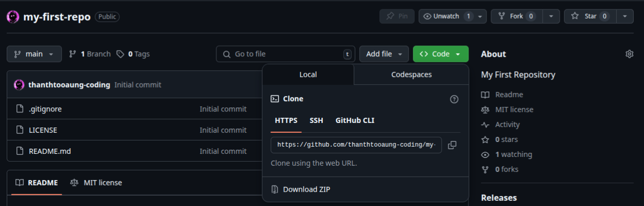Screen dimensions: 644x206
Task: Click the star icon beside 0 stars
Action: point(485,140)
